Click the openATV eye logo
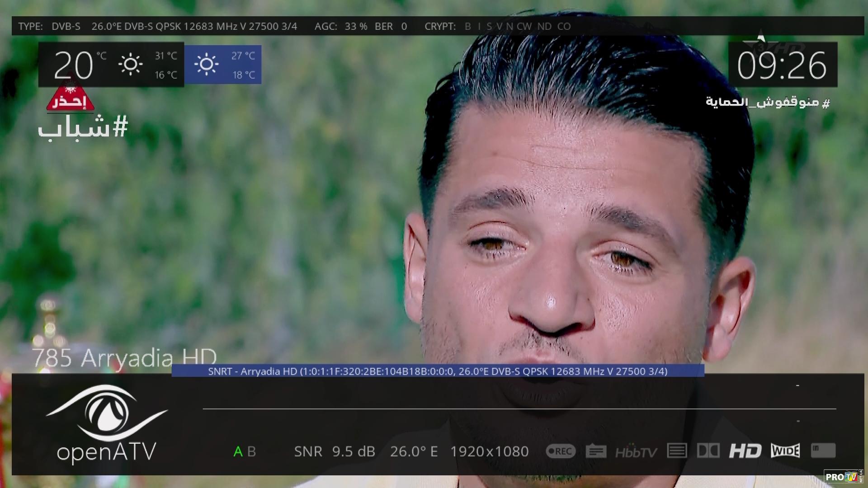Viewport: 868px width, 488px height. click(x=107, y=413)
